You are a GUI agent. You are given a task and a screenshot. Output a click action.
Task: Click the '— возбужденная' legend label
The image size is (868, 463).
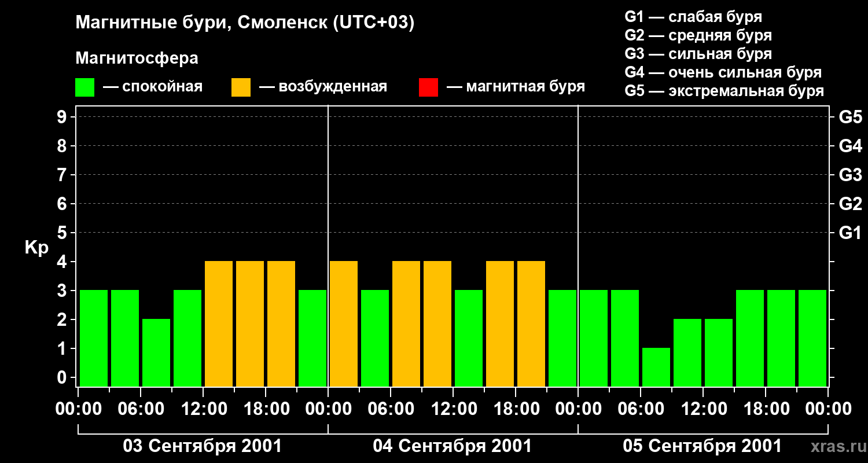323,87
